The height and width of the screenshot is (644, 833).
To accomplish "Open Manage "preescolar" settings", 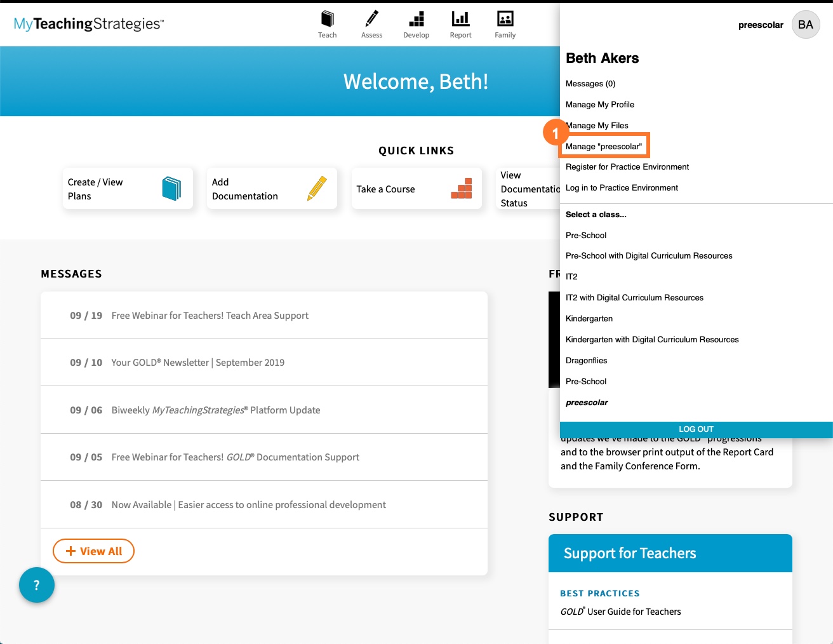I will pyautogui.click(x=603, y=145).
